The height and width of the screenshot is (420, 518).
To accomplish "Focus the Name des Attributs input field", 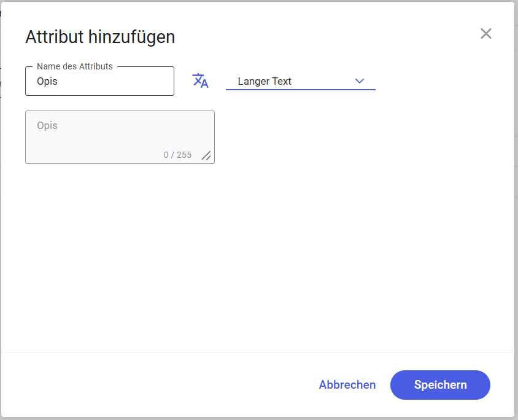I will pyautogui.click(x=100, y=81).
